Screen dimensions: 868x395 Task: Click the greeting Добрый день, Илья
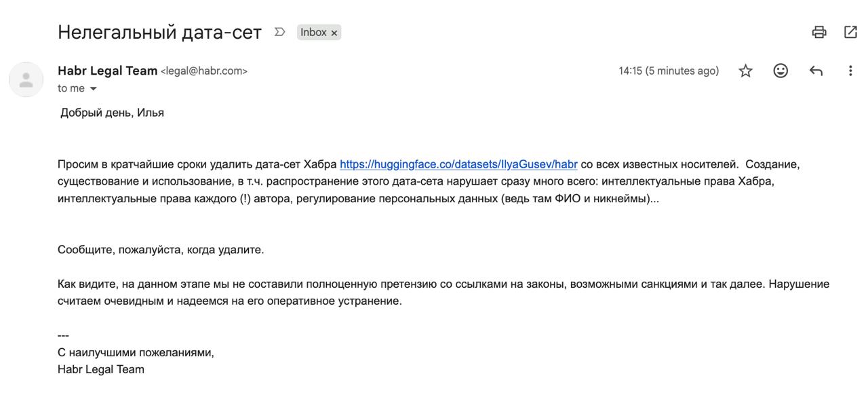pyautogui.click(x=113, y=113)
